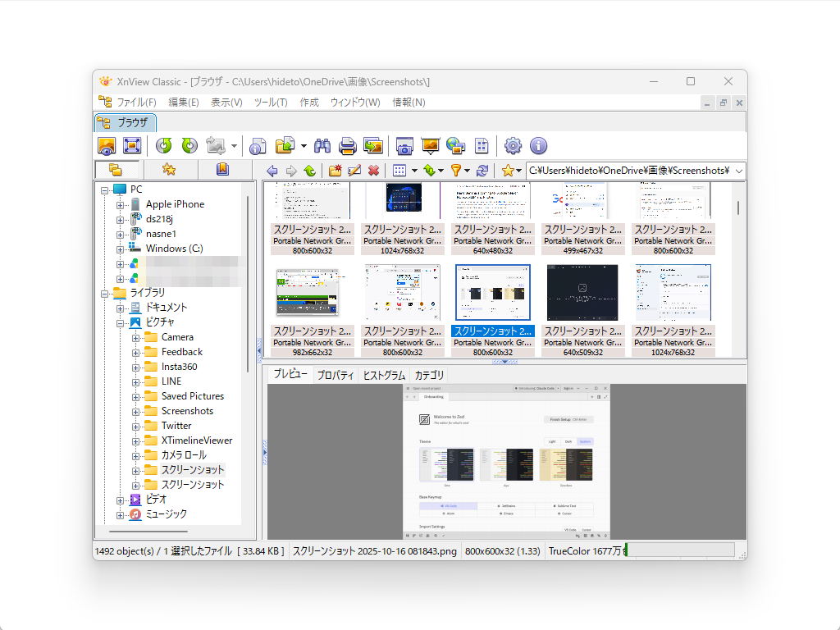Select the ブラウザ window tab
Viewport: 840px width, 630px height.
[x=126, y=123]
